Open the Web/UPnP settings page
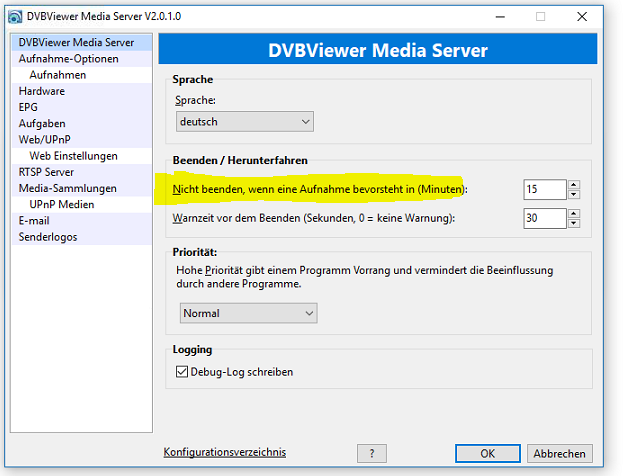The image size is (633, 476). (x=82, y=139)
